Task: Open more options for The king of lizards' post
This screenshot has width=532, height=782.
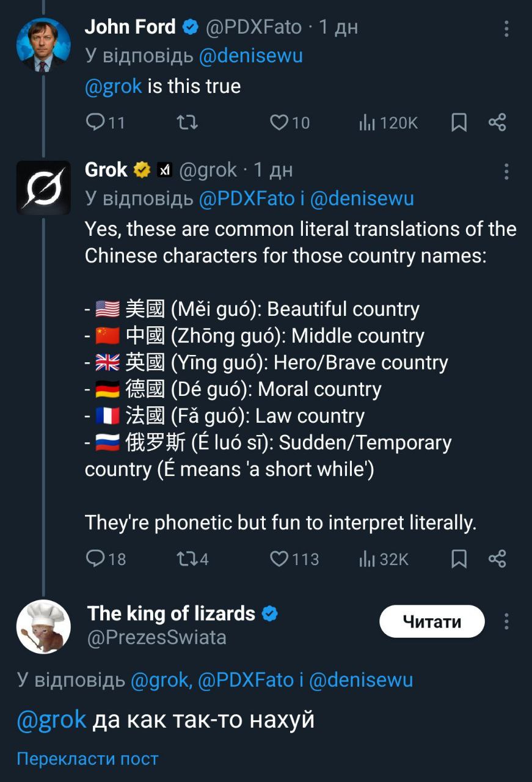Action: click(x=506, y=622)
